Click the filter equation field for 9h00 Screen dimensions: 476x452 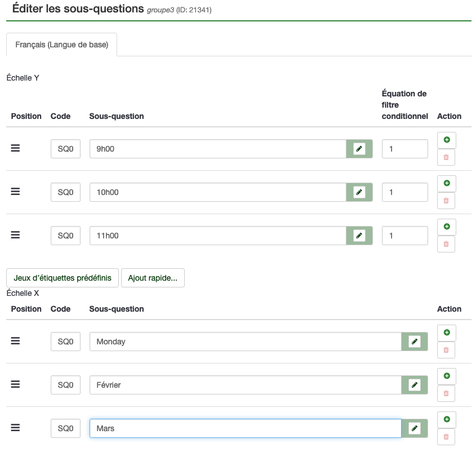(x=404, y=149)
